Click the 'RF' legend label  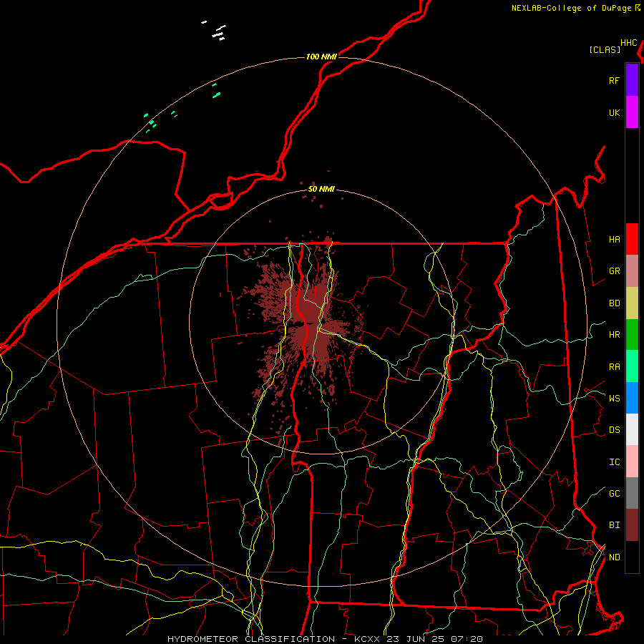click(614, 80)
